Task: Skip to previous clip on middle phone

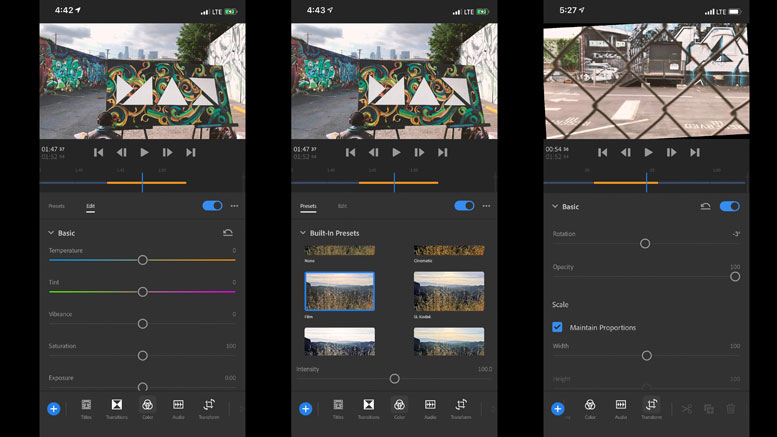Action: click(350, 153)
